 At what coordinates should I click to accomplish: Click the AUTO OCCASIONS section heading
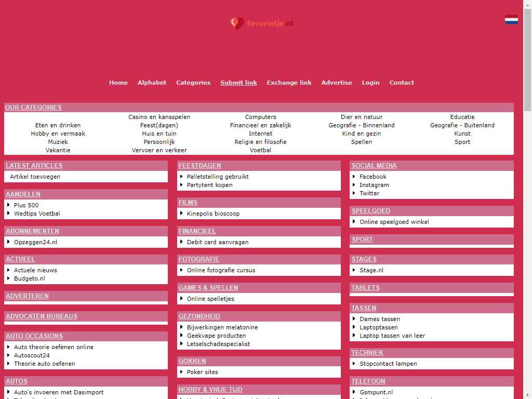34,336
